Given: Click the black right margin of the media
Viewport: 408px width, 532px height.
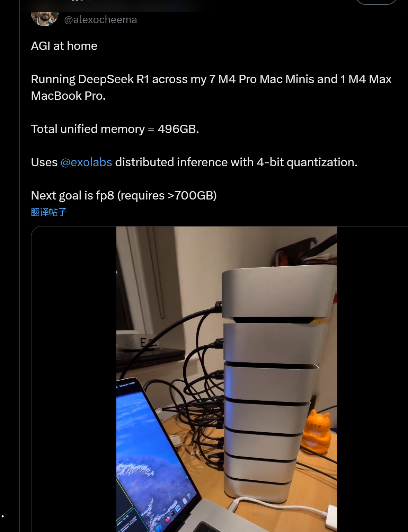Looking at the screenshot, I should click(x=372, y=379).
